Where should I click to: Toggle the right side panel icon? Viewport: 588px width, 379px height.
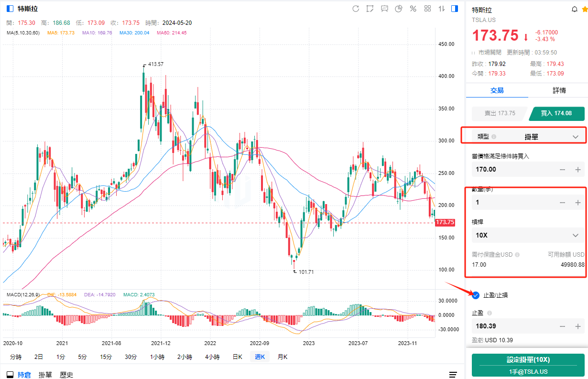[x=455, y=9]
